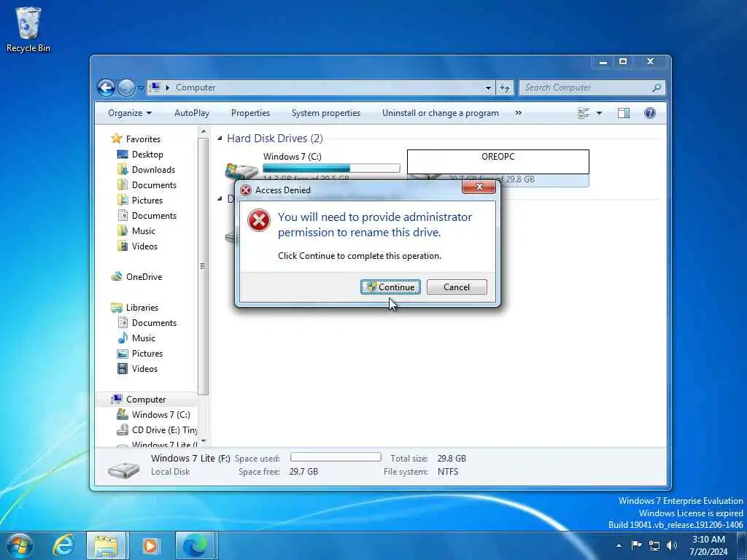Select the Windows 7 (C:) drive tile

click(x=312, y=168)
